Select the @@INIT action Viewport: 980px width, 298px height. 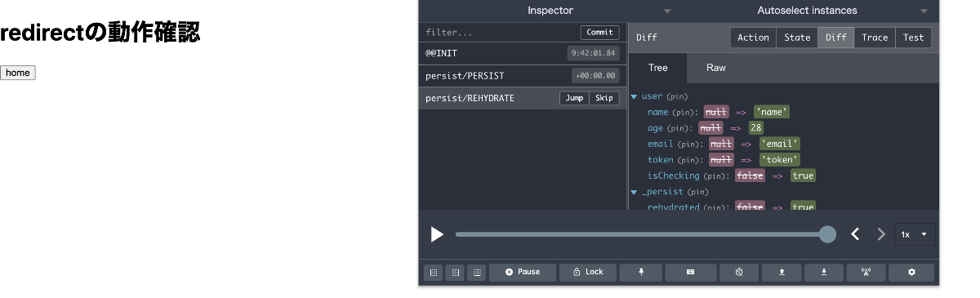coord(523,53)
